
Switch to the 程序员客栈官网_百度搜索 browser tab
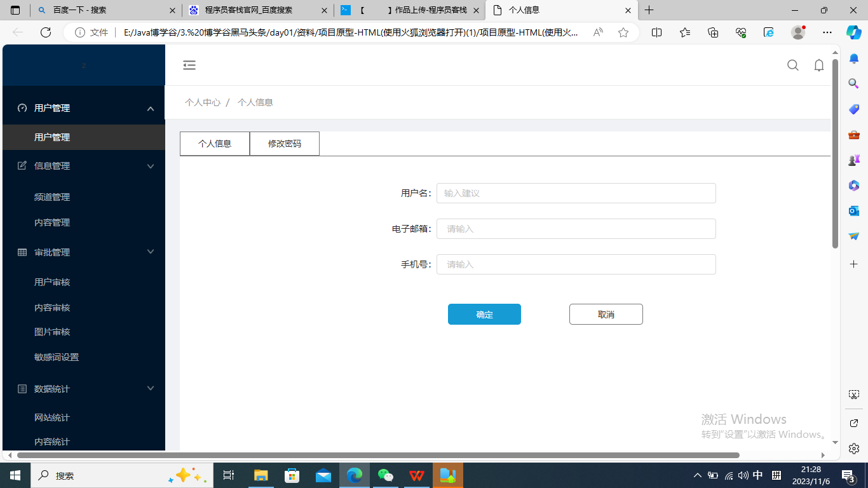coord(257,10)
